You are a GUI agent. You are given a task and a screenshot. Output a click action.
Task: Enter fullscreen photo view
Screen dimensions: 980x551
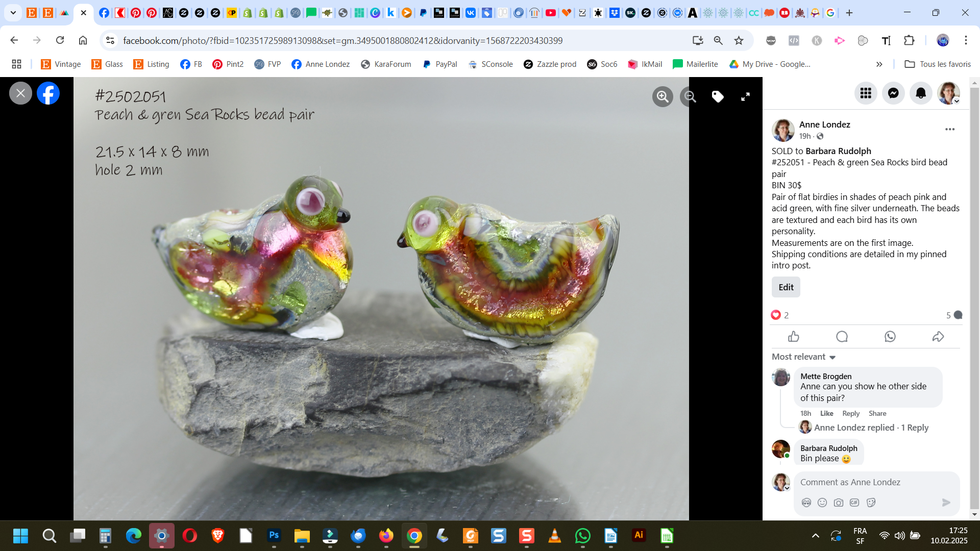point(745,96)
